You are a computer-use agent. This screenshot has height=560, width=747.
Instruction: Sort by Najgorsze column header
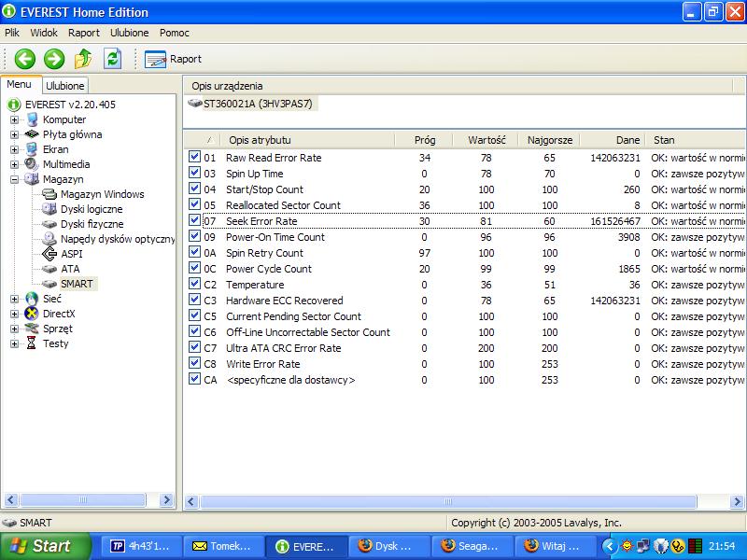(549, 140)
